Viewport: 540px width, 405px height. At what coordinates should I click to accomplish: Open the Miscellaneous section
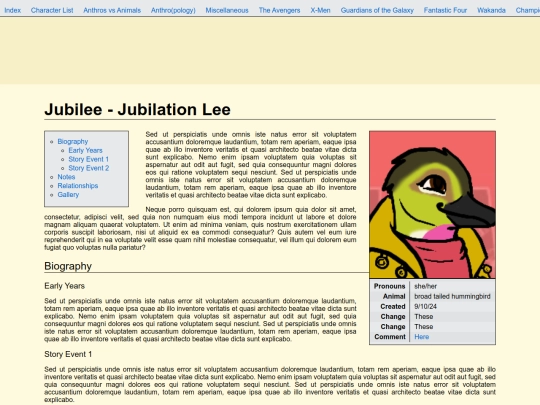(227, 10)
